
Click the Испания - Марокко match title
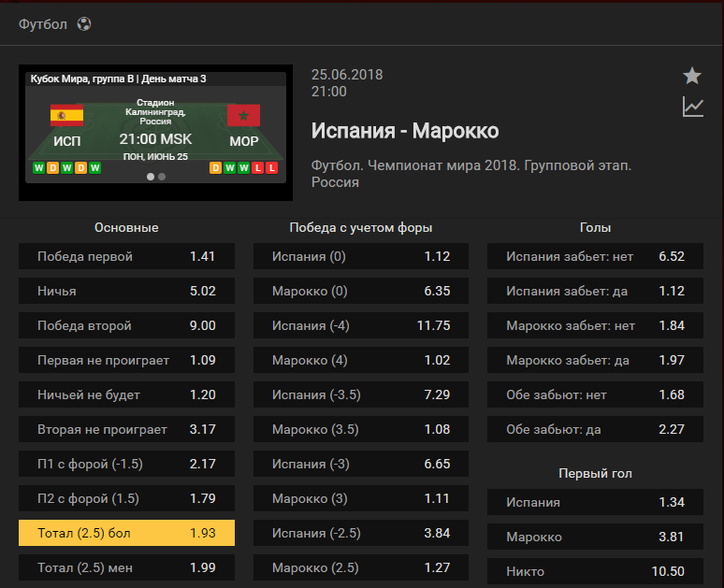coord(405,131)
